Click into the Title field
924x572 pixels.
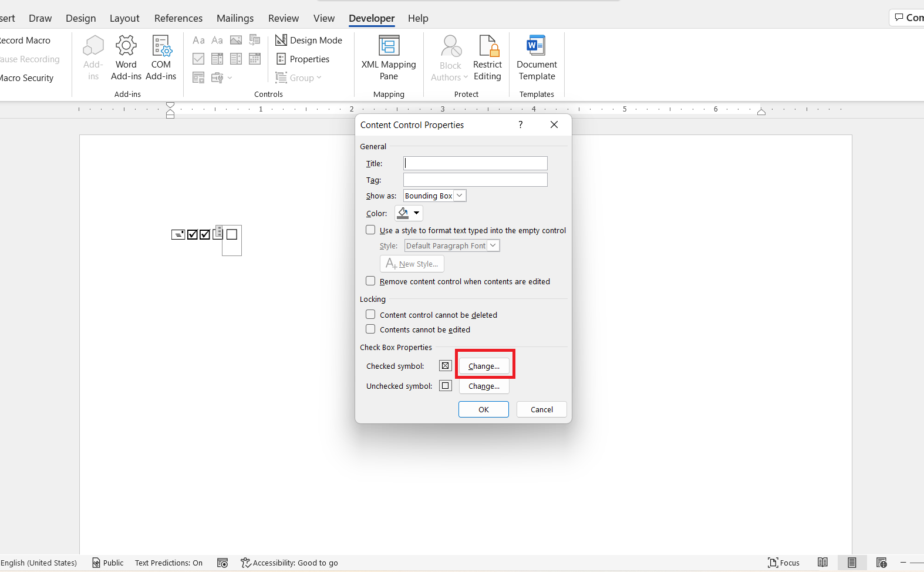tap(476, 163)
